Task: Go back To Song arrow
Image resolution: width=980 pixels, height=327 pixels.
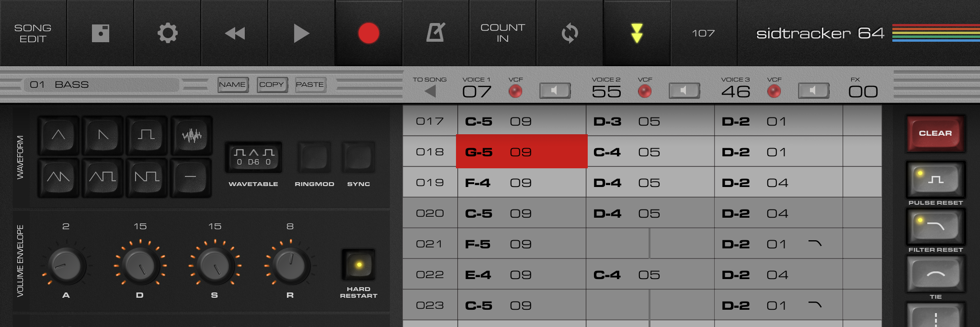Action: click(x=430, y=91)
